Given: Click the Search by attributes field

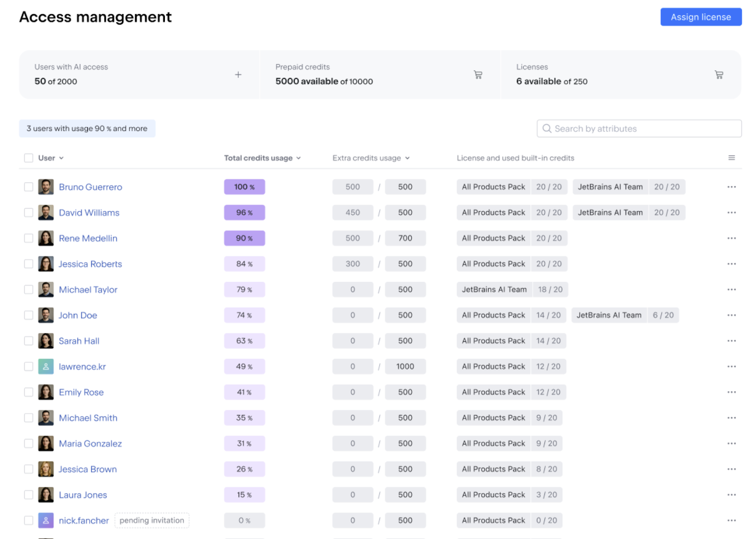Looking at the screenshot, I should coord(639,129).
